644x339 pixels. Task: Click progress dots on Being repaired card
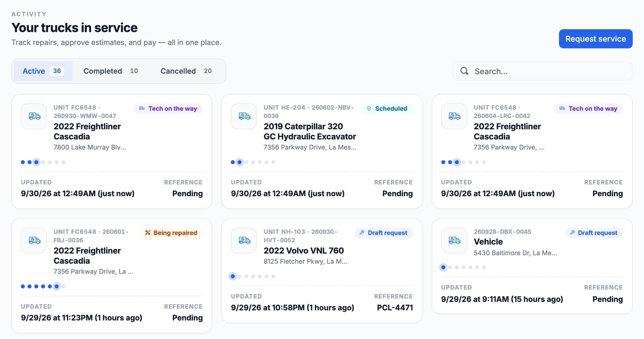click(43, 286)
